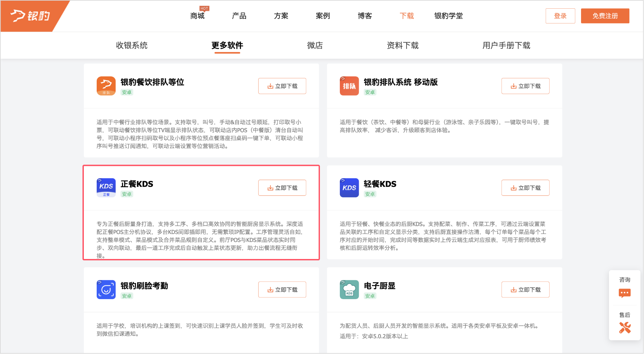Screen dimensions: 644x354
Task: Click the 售后 label in floating sidebar
Action: (624, 315)
